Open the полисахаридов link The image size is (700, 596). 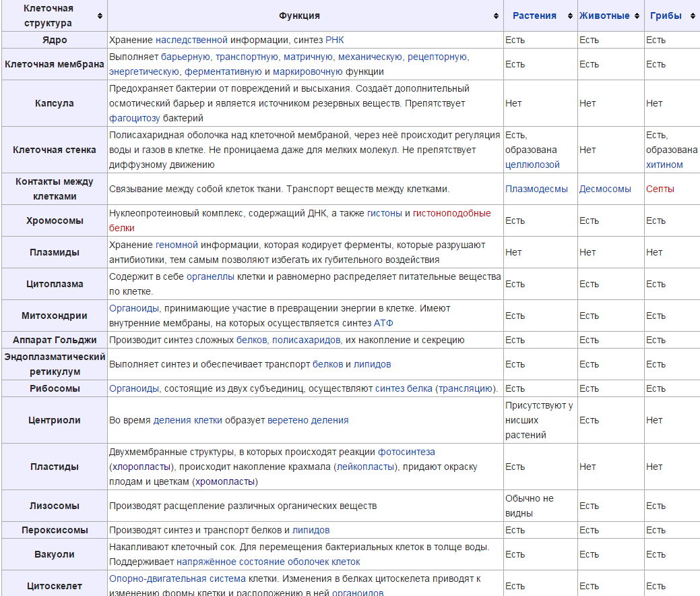(307, 340)
